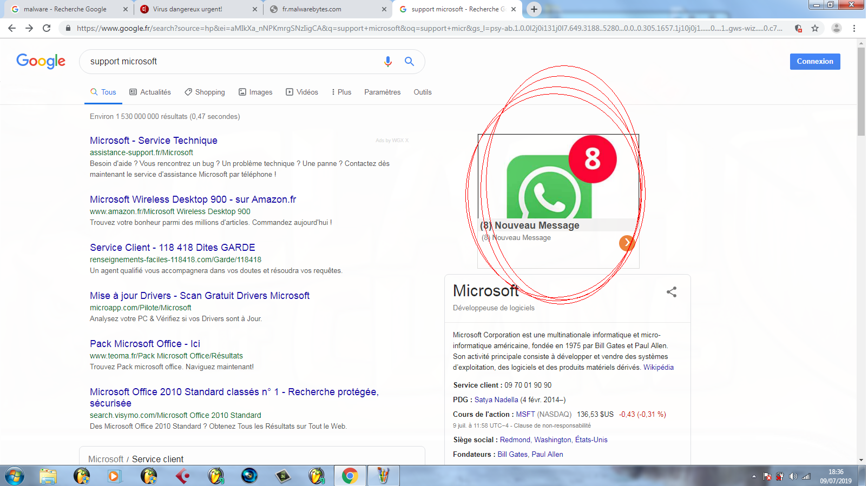This screenshot has height=486, width=868.
Task: Check the power plug tray icon
Action: [x=780, y=476]
